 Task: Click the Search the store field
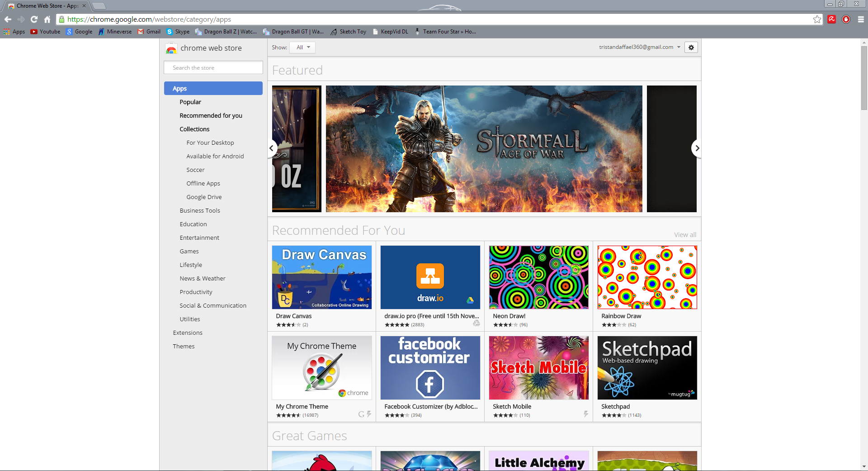click(x=213, y=67)
